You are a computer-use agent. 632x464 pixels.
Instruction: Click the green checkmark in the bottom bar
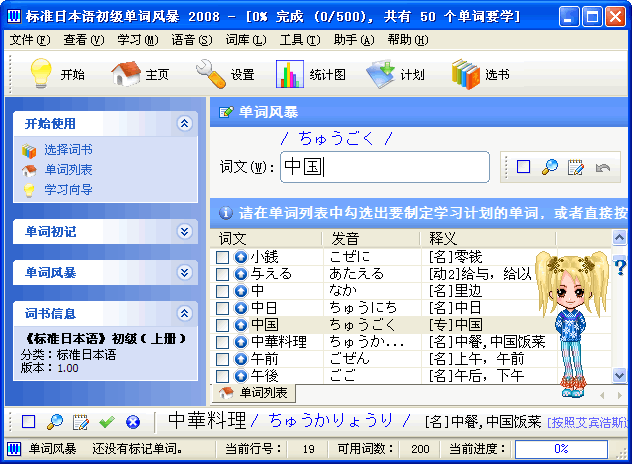(x=107, y=422)
